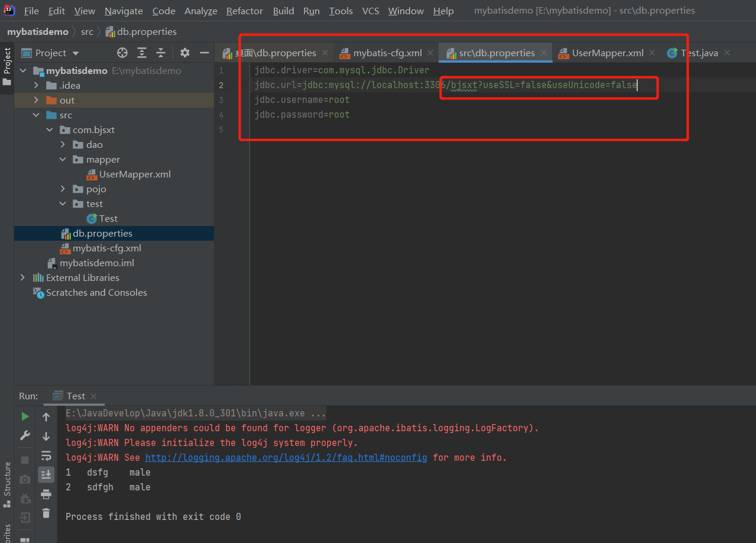This screenshot has height=543, width=756.
Task: Select db.properties in the project tree
Action: click(114, 234)
